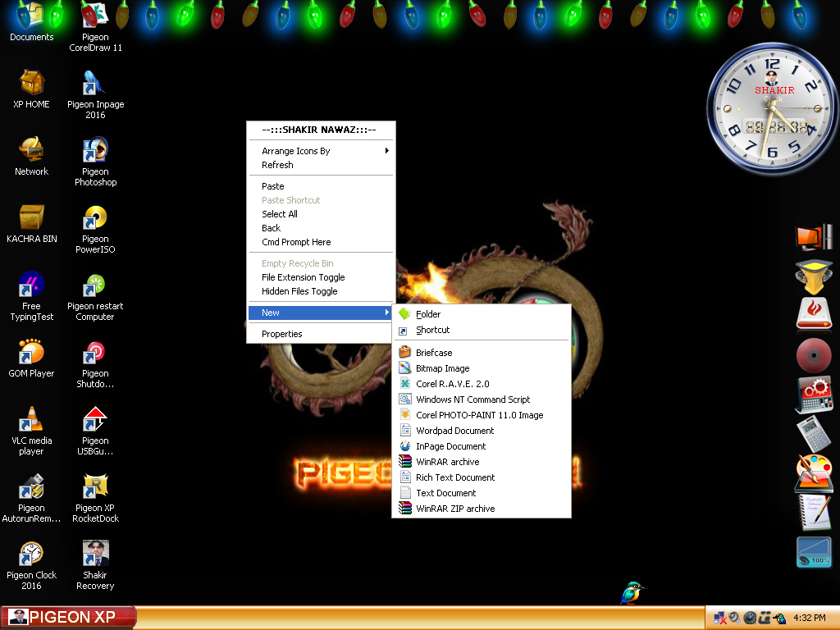Open the Network desktop icon

pyautogui.click(x=31, y=157)
